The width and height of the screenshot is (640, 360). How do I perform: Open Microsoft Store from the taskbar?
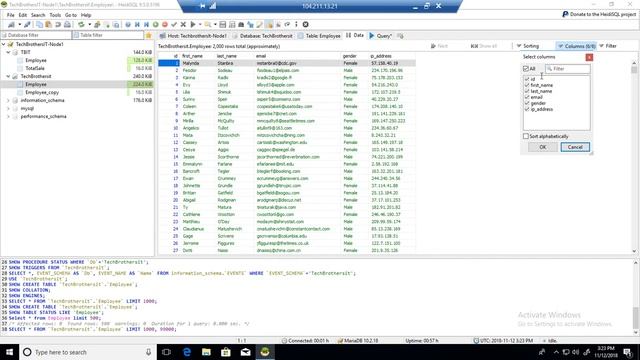[x=226, y=352]
